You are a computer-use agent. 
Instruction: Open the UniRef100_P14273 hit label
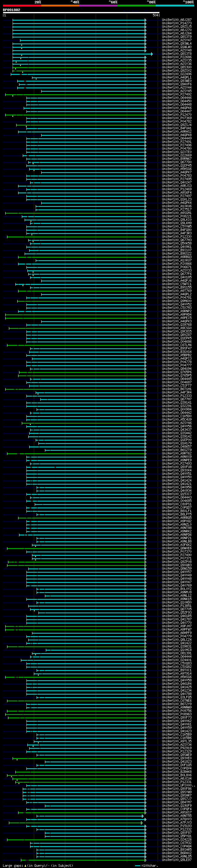177,23
